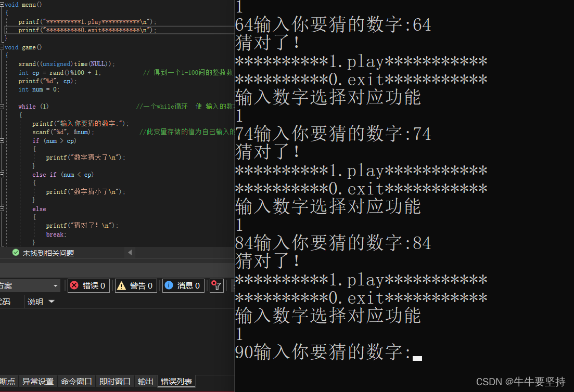Switch to the 即时窗口 immediate window tab
The width and height of the screenshot is (574, 392).
point(113,381)
